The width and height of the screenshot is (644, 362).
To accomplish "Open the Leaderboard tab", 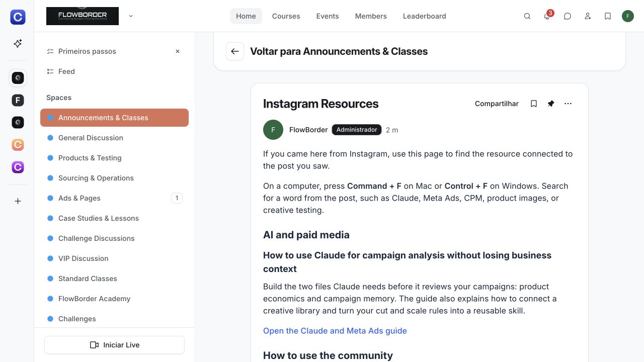I will tap(425, 16).
